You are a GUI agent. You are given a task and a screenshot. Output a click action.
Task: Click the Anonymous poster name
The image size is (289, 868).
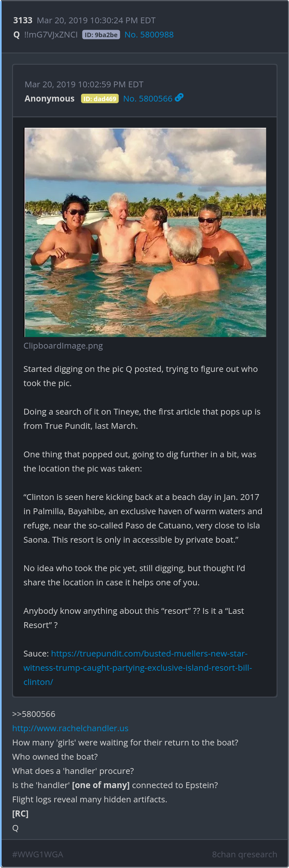point(49,99)
